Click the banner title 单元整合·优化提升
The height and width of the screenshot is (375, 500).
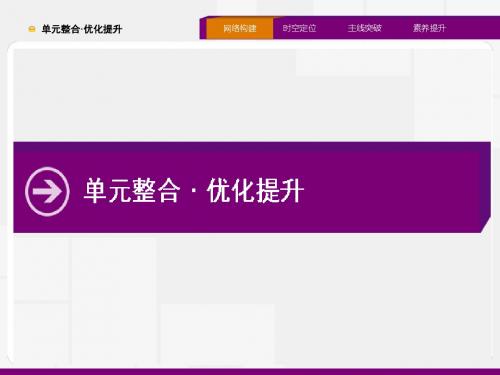click(x=193, y=190)
